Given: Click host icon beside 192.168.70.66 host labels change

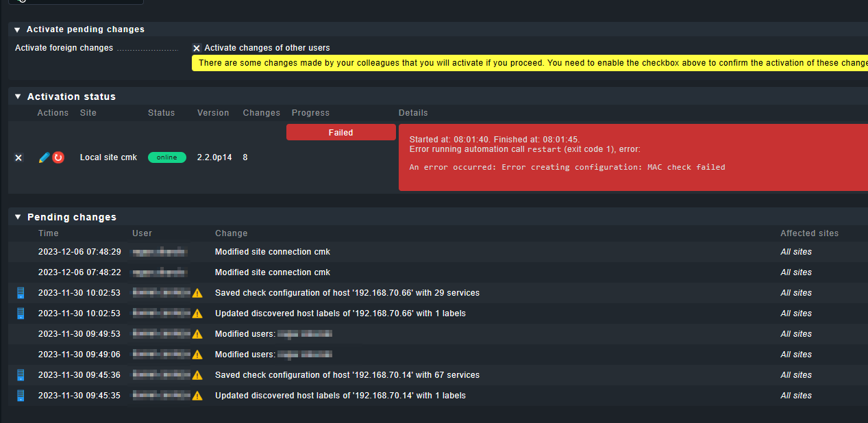Looking at the screenshot, I should pos(21,313).
